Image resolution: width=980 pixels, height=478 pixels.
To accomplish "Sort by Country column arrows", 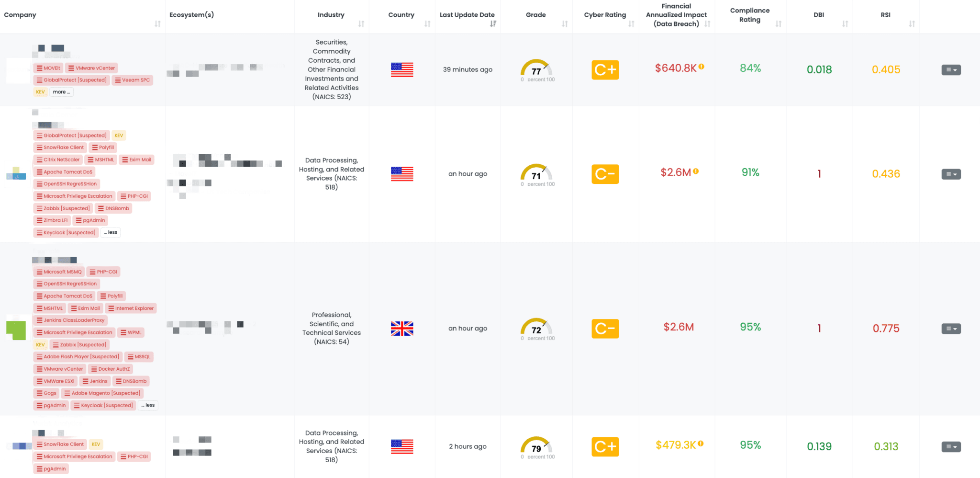I will (427, 24).
